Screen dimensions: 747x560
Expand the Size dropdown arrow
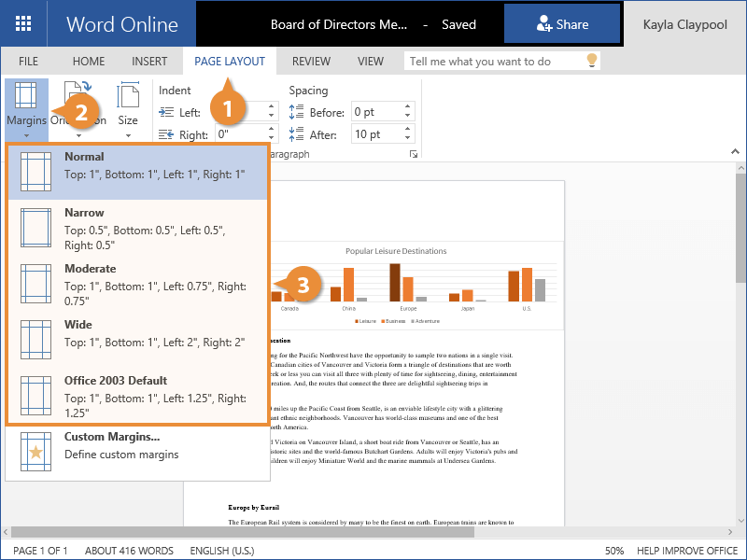pyautogui.click(x=128, y=135)
